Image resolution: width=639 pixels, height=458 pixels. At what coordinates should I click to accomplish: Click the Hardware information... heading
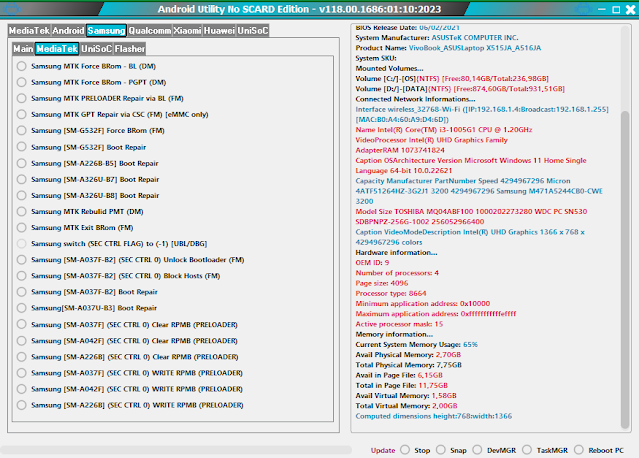[397, 253]
